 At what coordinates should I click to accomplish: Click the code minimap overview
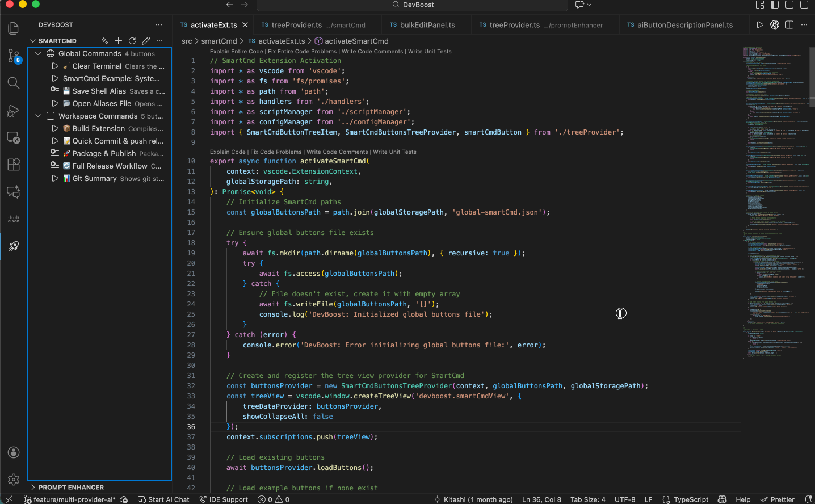pyautogui.click(x=776, y=203)
